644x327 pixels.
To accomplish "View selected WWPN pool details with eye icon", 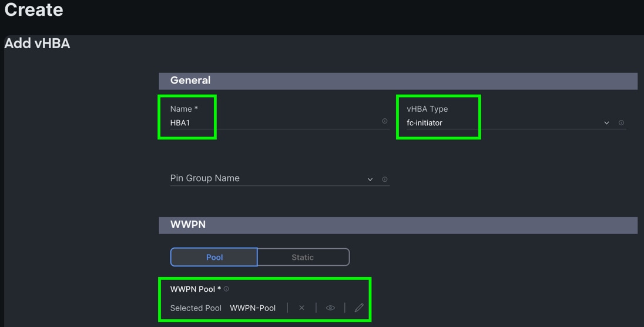I will click(330, 308).
